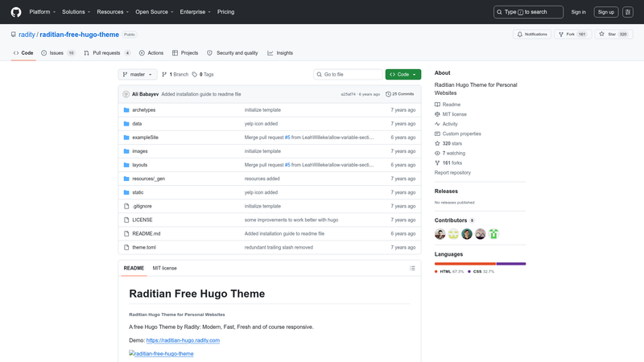Open Activity link in About sidebar
Screen dimensions: 644x362
[x=446, y=124]
